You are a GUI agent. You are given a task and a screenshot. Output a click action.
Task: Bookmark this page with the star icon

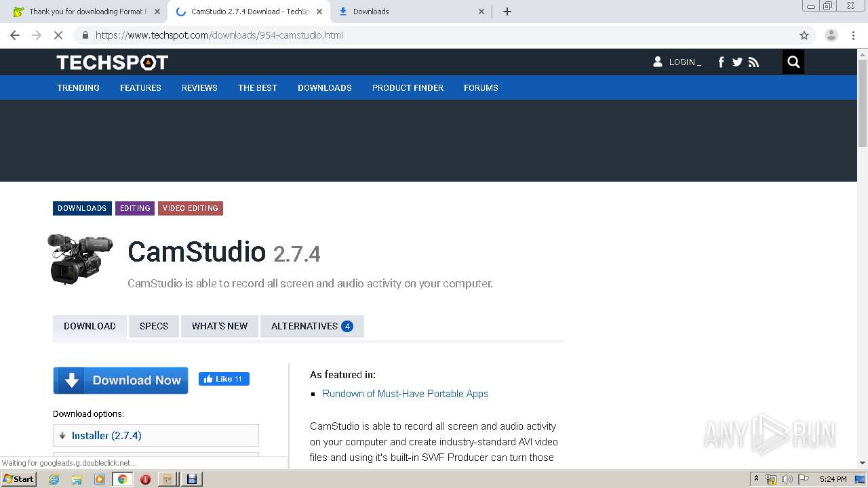[804, 35]
